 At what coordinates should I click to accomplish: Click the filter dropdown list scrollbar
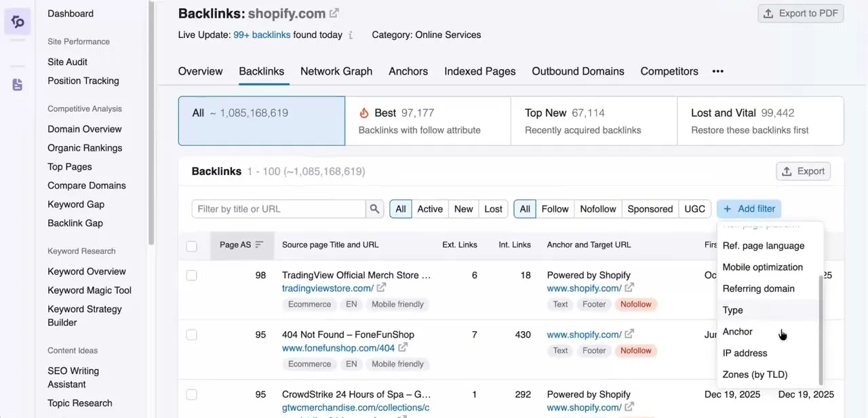[x=821, y=330]
